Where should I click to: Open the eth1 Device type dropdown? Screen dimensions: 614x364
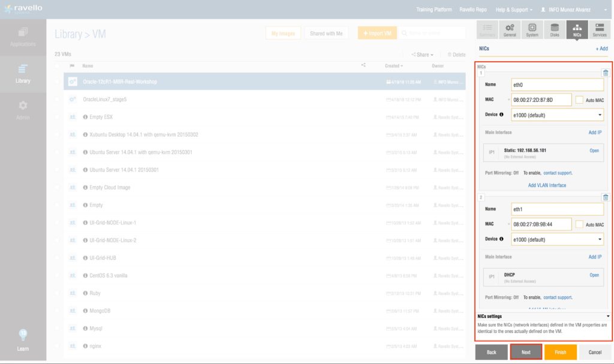tap(557, 239)
